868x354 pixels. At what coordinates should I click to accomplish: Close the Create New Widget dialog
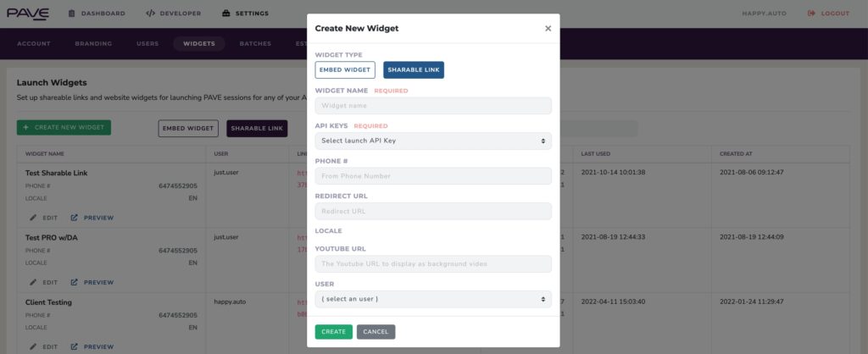coord(548,29)
